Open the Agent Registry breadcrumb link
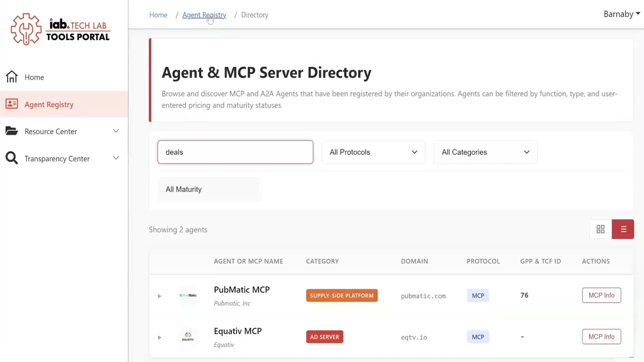 [204, 15]
